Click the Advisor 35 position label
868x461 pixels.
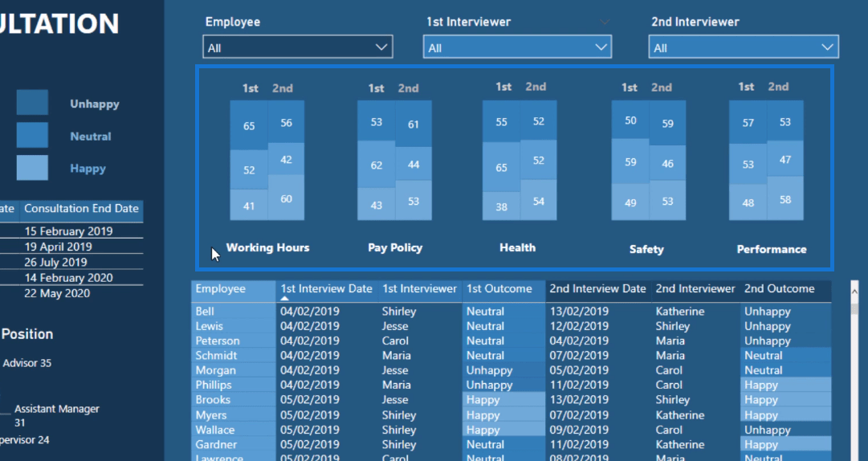point(27,363)
